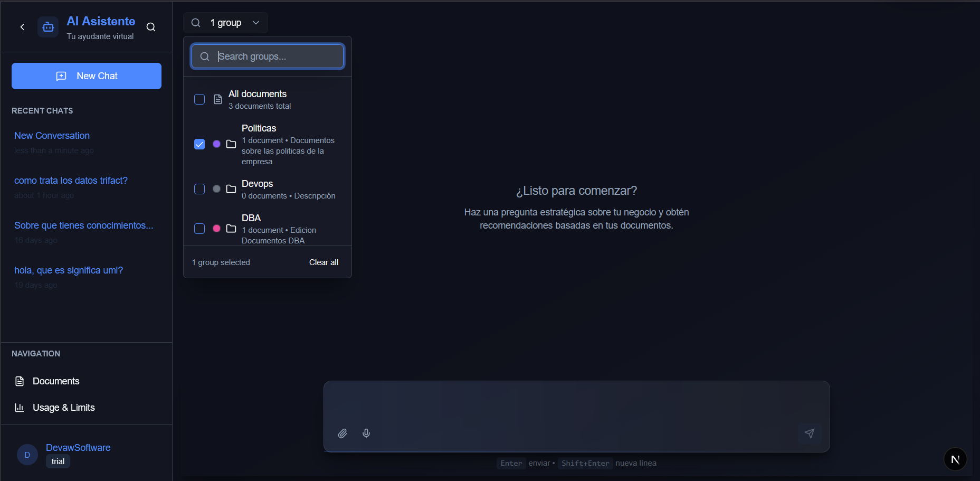
Task: Uncheck the Politicas group checkbox
Action: pos(199,144)
